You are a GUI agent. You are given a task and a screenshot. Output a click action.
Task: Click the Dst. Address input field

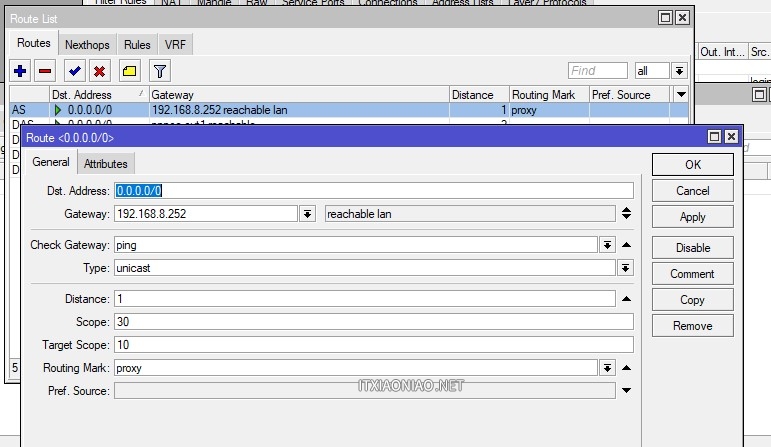coord(374,191)
